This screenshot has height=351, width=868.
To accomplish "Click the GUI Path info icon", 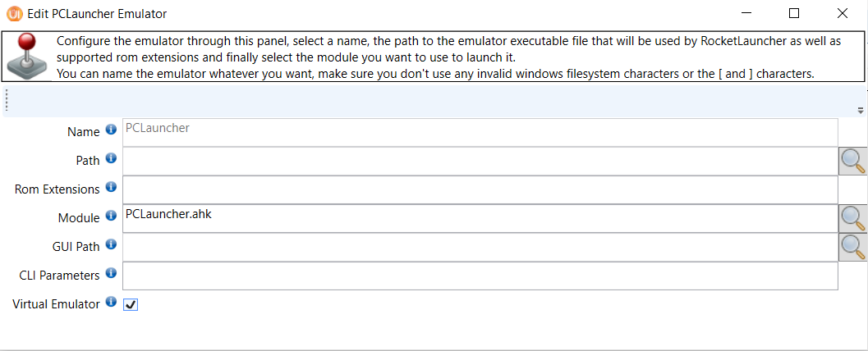I will [111, 244].
